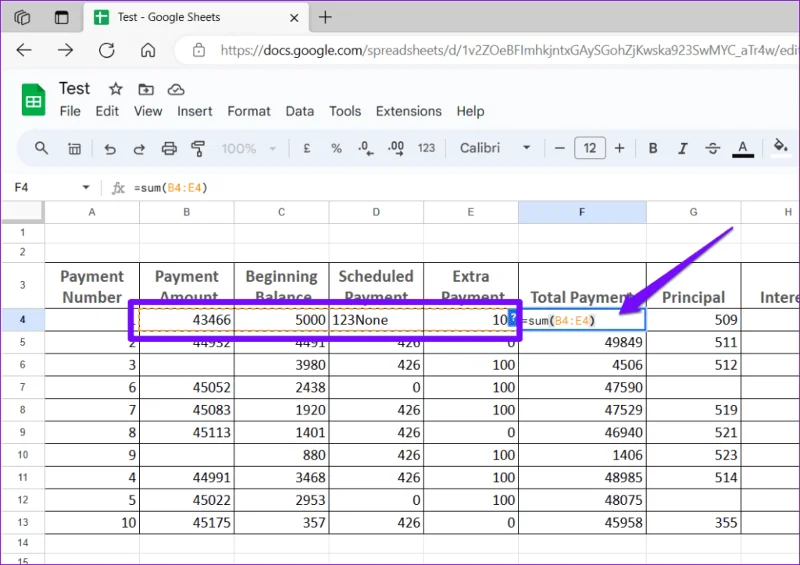Select row 7 header
The height and width of the screenshot is (565, 800).
point(22,387)
